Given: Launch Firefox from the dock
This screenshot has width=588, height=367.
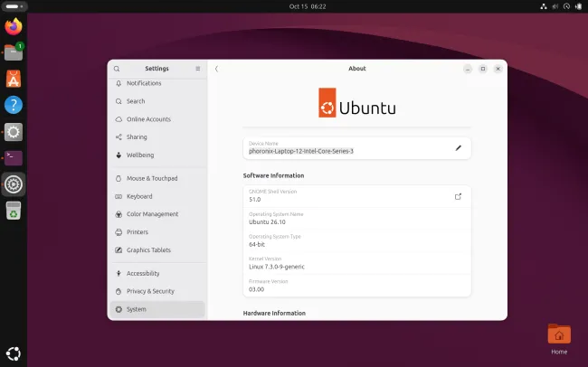Looking at the screenshot, I should click(x=14, y=26).
